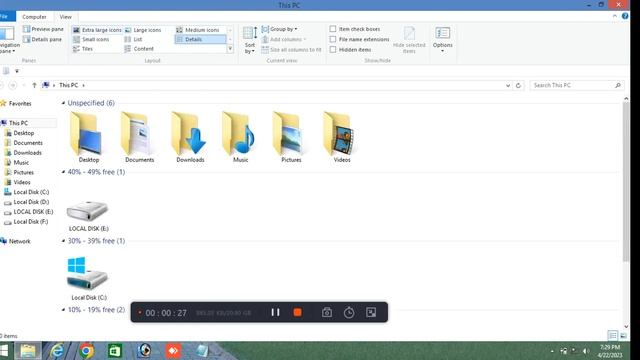Click the Refresh button in address bar
The image size is (640, 360).
(518, 85)
